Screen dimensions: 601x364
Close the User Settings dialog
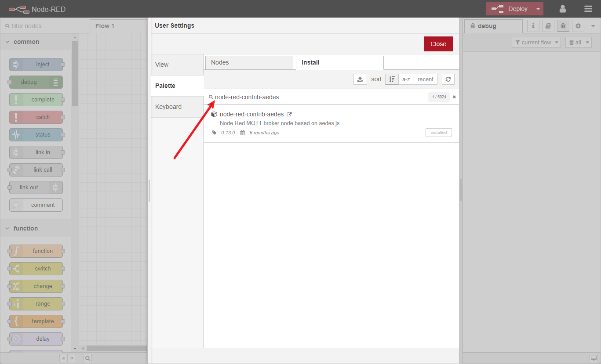[438, 44]
